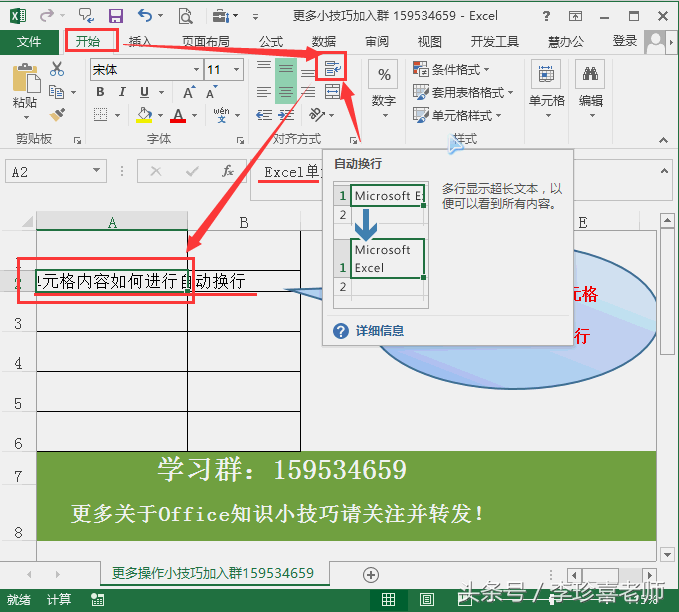Click the speech bubble quick access icon
The image size is (679, 612).
(86, 16)
